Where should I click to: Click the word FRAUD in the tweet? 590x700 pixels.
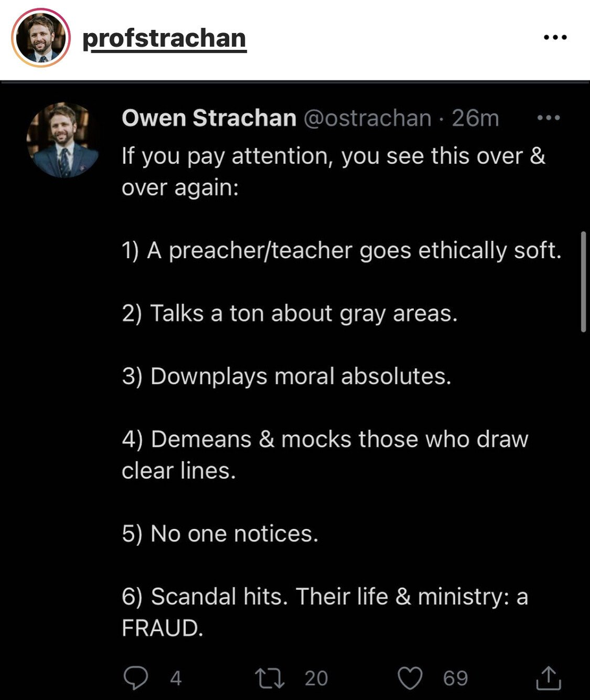(163, 627)
